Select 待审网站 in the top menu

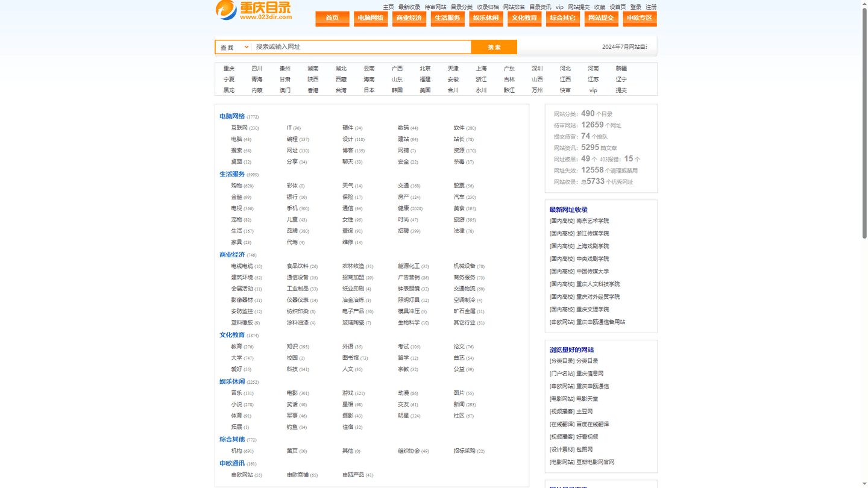tap(436, 7)
